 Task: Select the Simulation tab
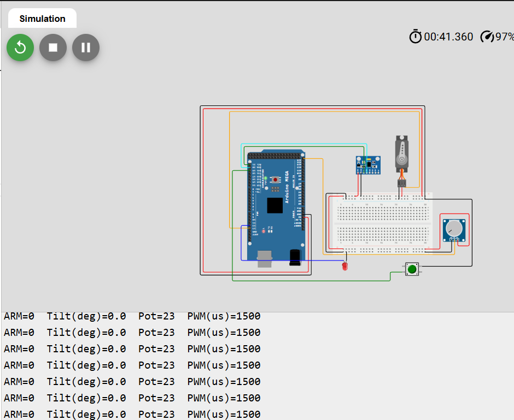tap(42, 19)
